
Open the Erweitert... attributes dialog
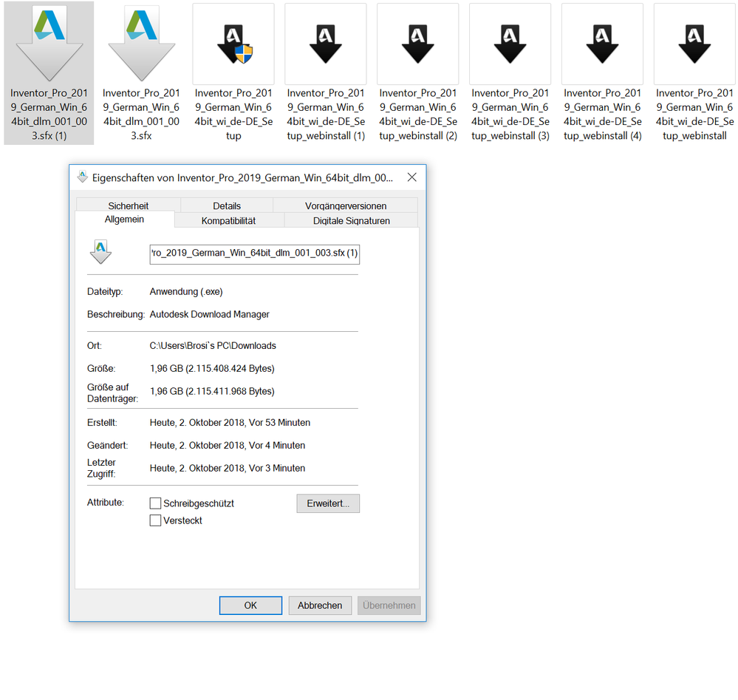[x=328, y=503]
